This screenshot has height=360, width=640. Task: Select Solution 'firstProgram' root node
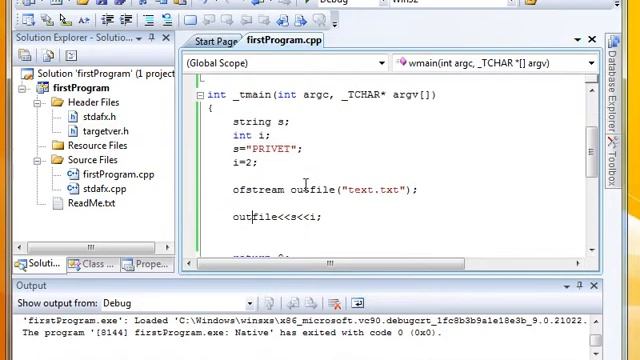105,74
